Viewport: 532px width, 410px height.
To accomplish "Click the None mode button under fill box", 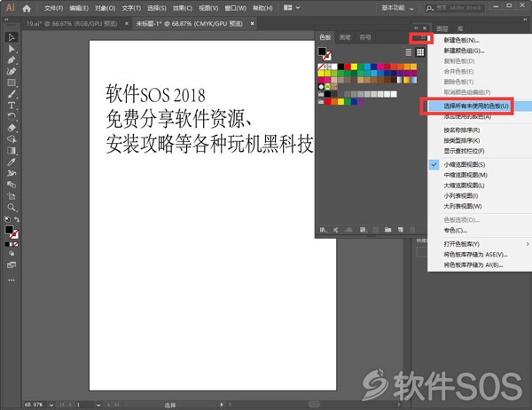I will coord(16,244).
